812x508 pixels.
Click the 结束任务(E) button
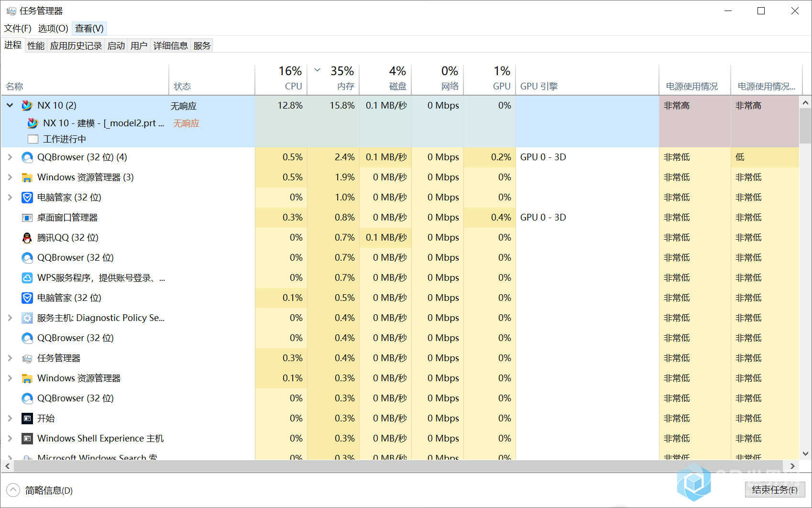pyautogui.click(x=775, y=490)
